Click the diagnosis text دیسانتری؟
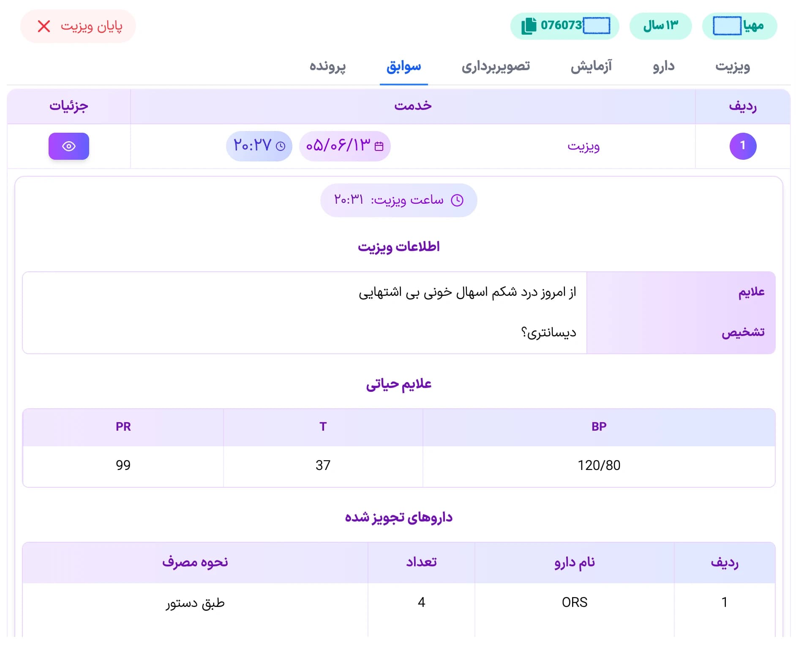796x672 pixels. [x=548, y=333]
